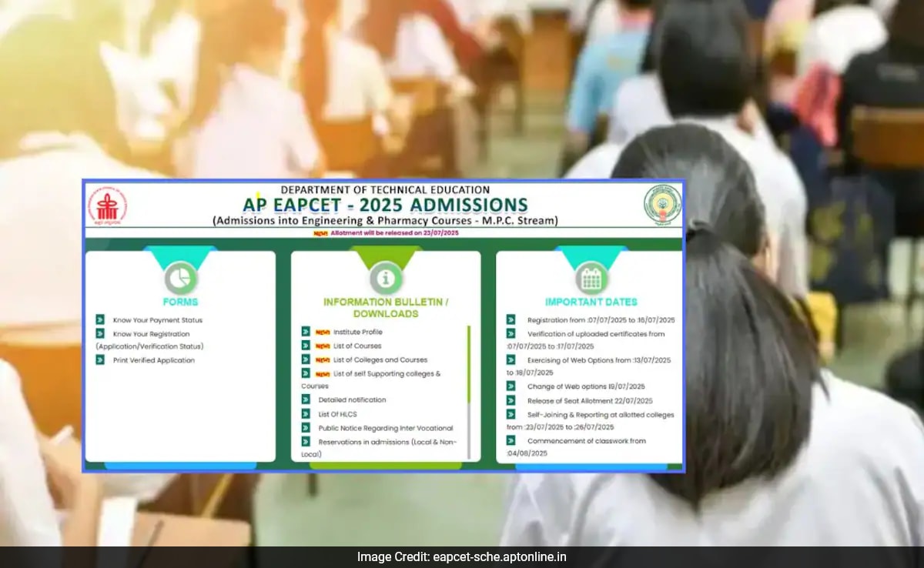924x568 pixels.
Task: Select the IMPORTANT DATES section heading
Action: pos(590,301)
